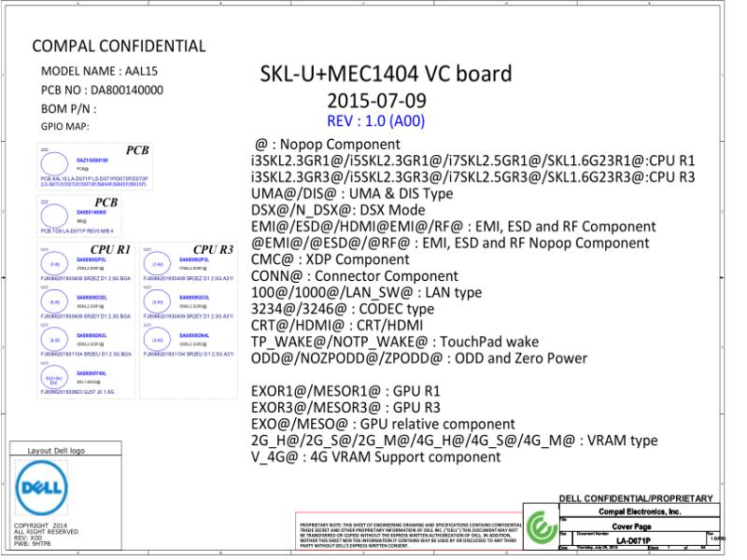747x560 pixels.
Task: Click the i5-R1 circle under CPU R1
Action: 55,301
